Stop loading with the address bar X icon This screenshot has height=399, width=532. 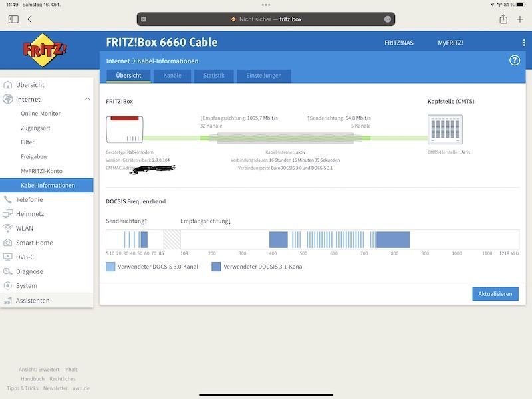[x=144, y=19]
